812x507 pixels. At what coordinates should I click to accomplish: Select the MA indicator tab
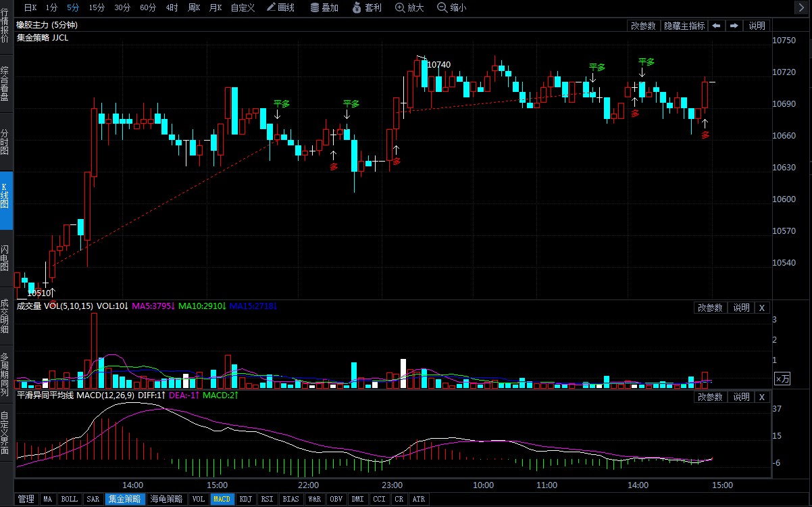coord(47,500)
